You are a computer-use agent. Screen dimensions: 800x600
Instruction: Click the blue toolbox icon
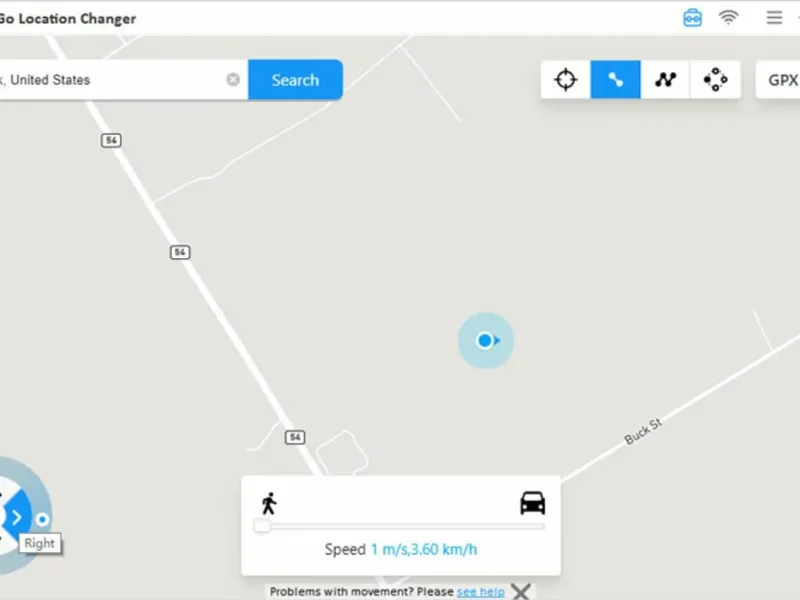(x=692, y=18)
